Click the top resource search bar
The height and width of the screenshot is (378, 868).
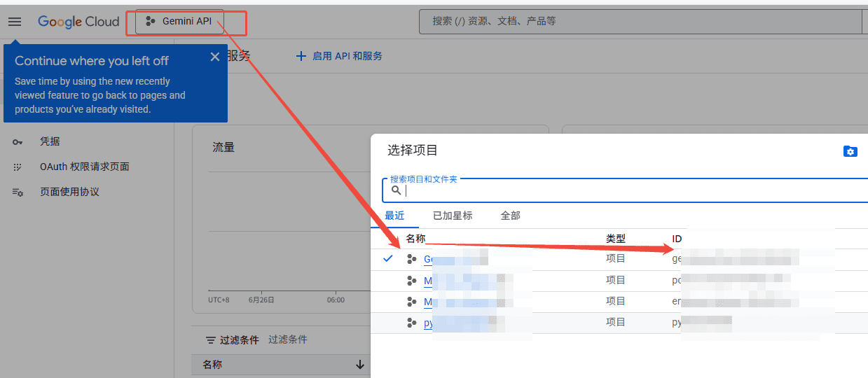click(631, 22)
